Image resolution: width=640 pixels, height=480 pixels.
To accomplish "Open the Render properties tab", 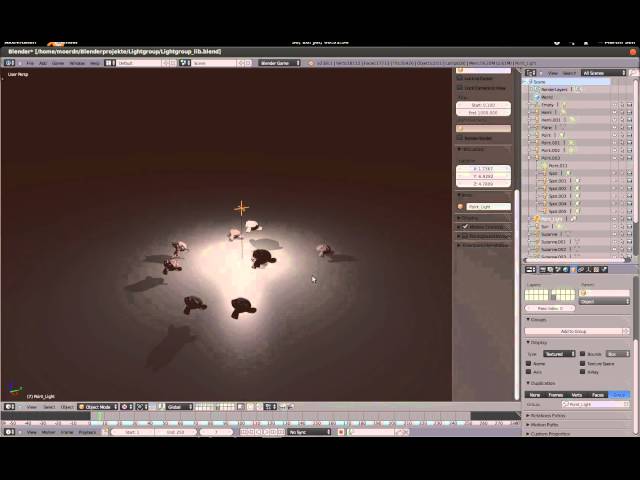I will point(543,270).
